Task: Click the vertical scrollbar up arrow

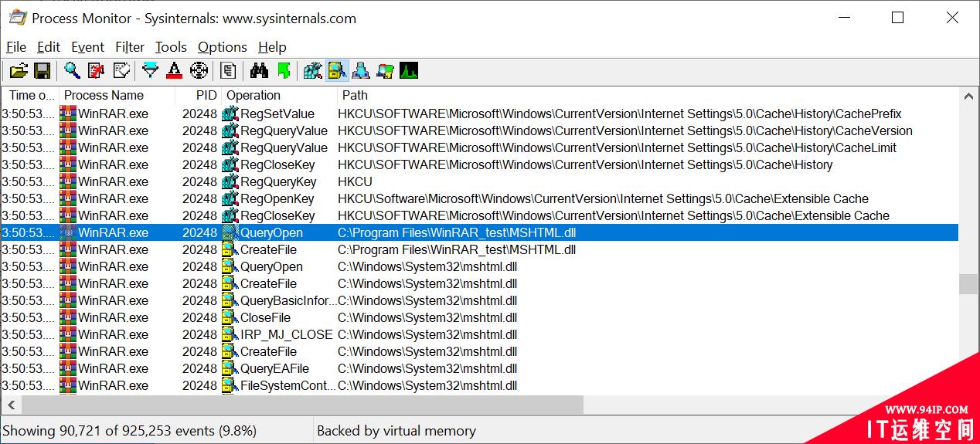Action: [x=968, y=96]
